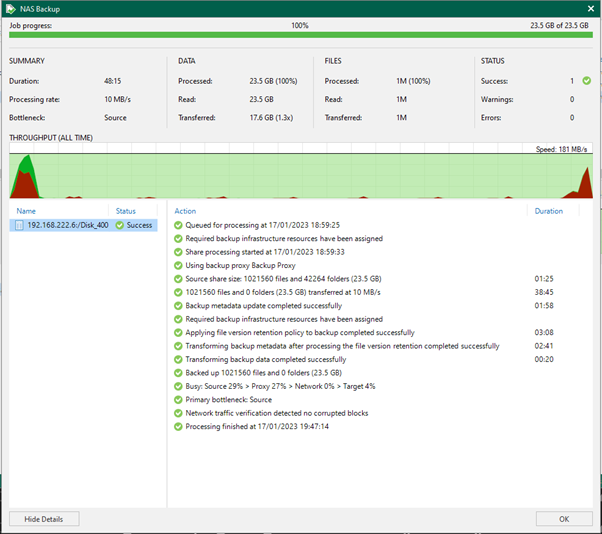This screenshot has width=602, height=534.
Task: Select 'Transforming backup metadata after processing' entry
Action: click(342, 346)
